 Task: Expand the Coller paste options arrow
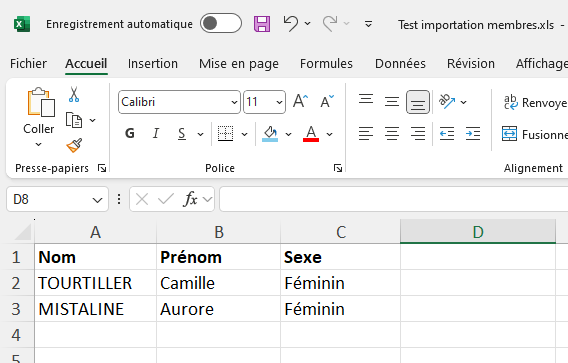38,145
